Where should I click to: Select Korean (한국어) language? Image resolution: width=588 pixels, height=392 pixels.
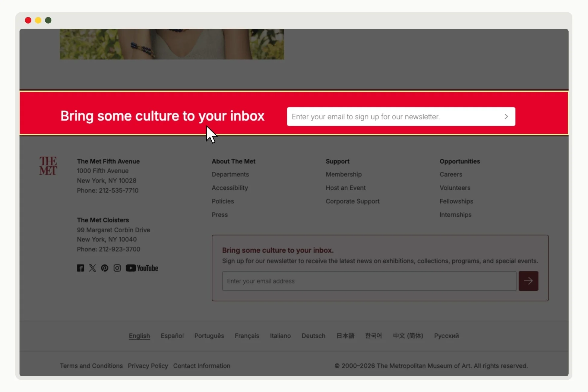coord(374,336)
